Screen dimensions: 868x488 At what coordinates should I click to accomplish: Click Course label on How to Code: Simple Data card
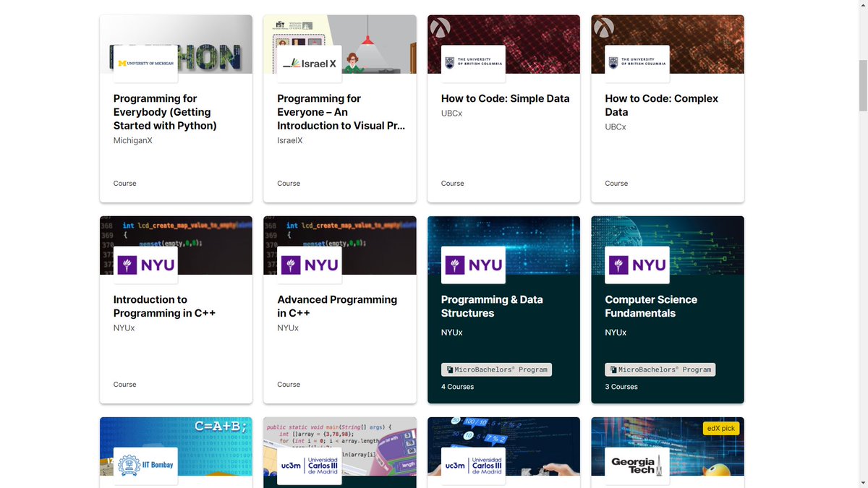click(453, 184)
